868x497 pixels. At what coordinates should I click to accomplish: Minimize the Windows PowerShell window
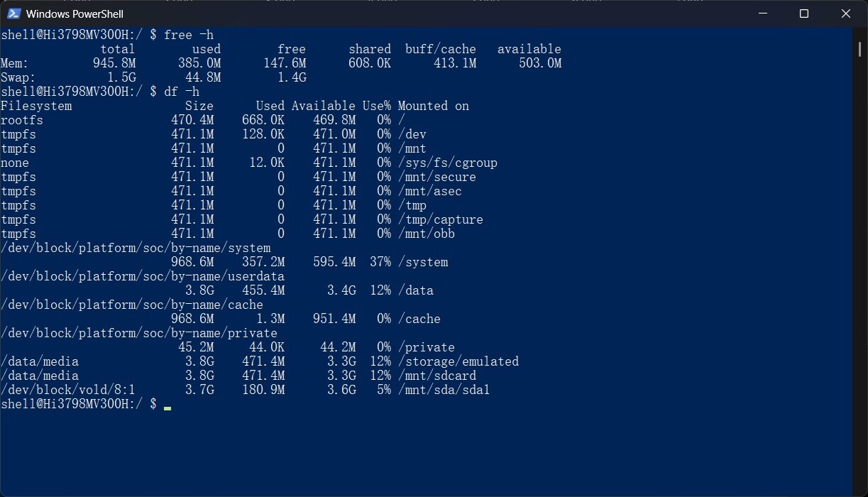point(762,13)
